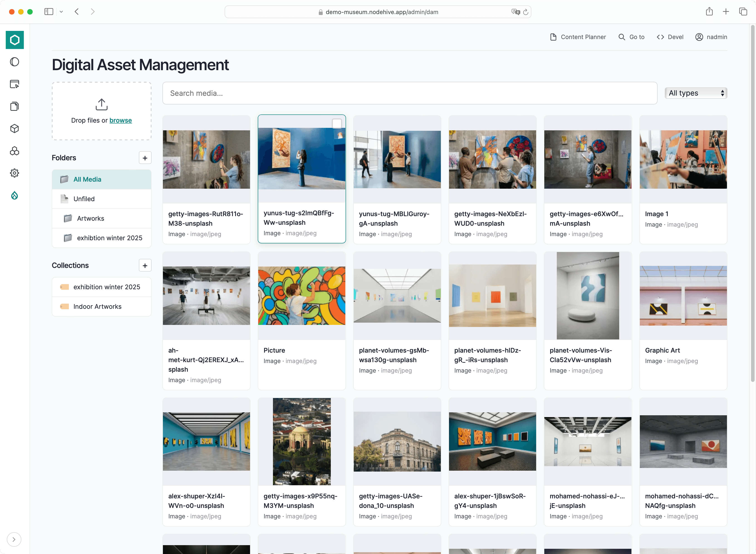Click the teal Drupal drop icon
The height and width of the screenshot is (554, 756).
tap(15, 195)
